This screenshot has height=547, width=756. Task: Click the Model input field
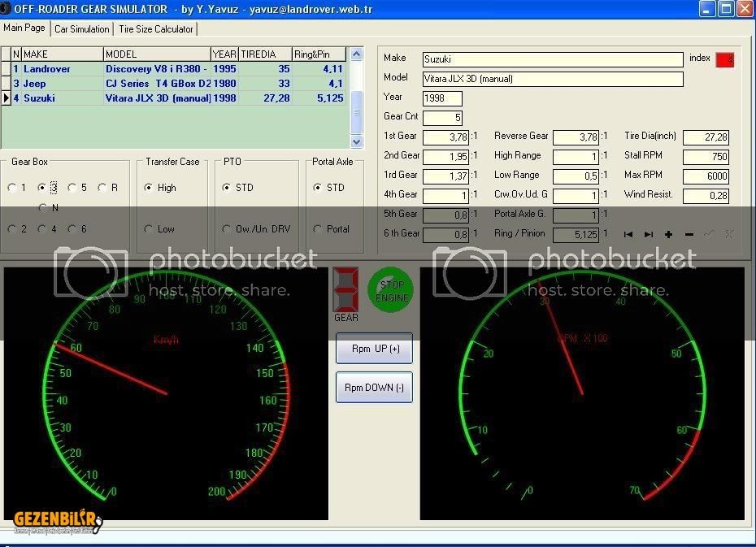pyautogui.click(x=553, y=79)
